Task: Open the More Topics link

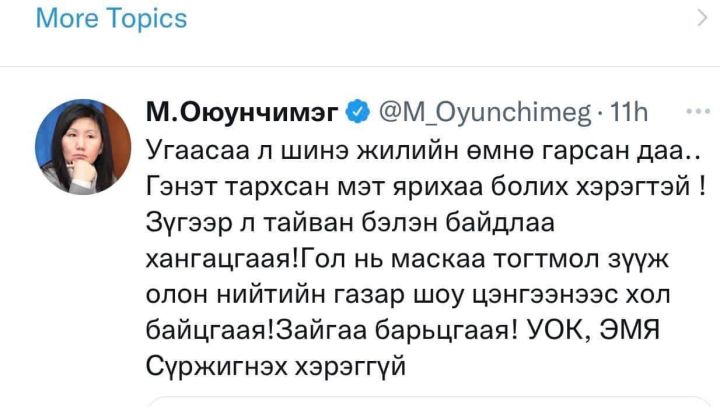Action: point(111,19)
